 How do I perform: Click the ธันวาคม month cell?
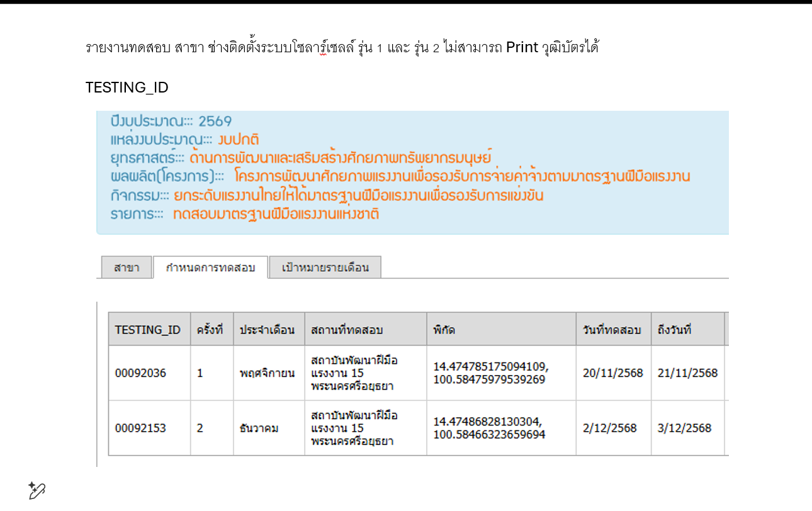259,429
